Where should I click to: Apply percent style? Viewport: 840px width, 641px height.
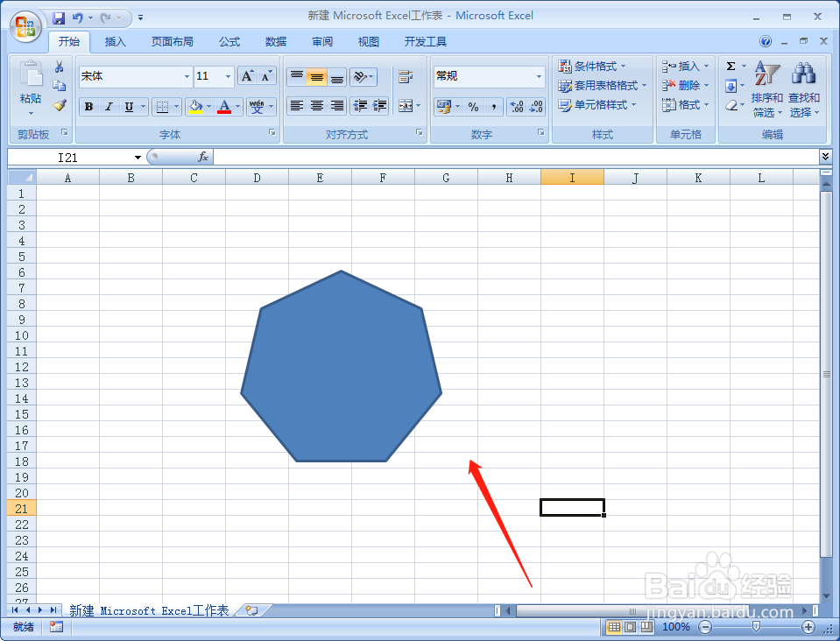[474, 107]
